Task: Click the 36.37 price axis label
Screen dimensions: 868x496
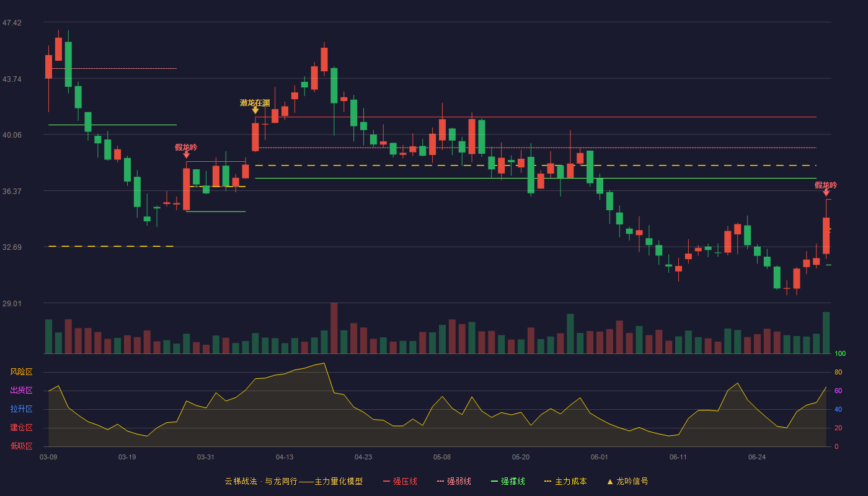Action: click(12, 191)
